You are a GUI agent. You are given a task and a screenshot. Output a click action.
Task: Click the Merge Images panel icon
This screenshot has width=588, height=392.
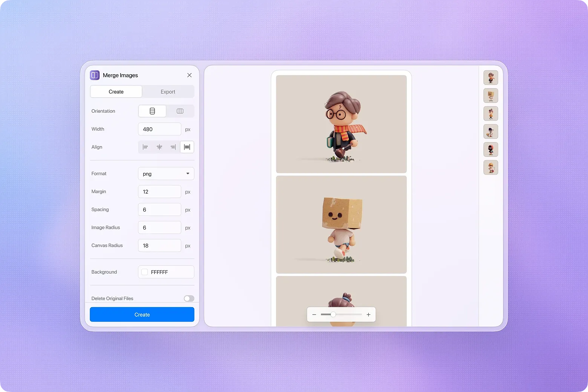(94, 75)
